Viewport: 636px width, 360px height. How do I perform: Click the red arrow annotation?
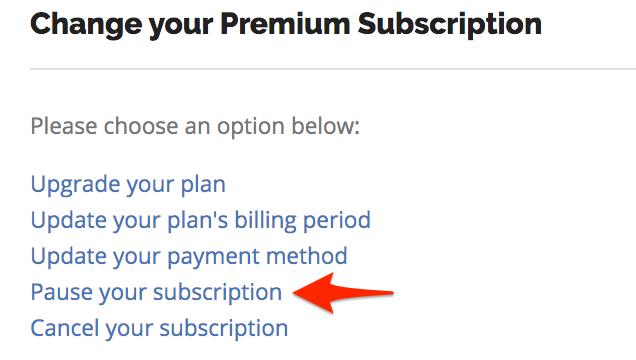point(343,293)
